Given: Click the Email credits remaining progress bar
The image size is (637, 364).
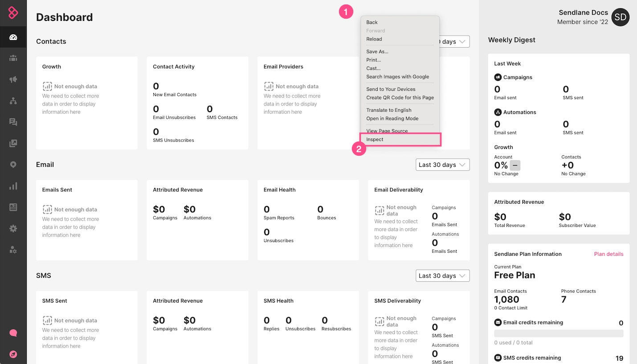Looking at the screenshot, I should click(559, 334).
